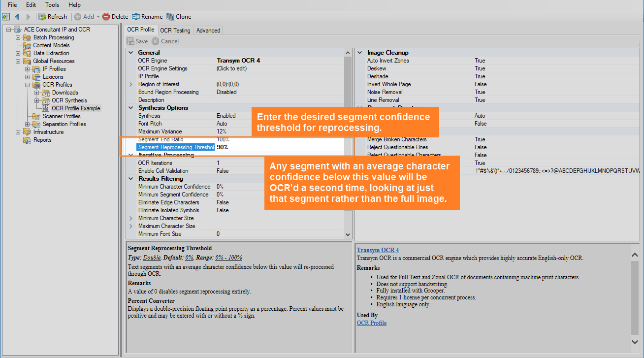Image resolution: width=644 pixels, height=358 pixels.
Task: Expand the Minimum Character Size property
Action: (130, 218)
